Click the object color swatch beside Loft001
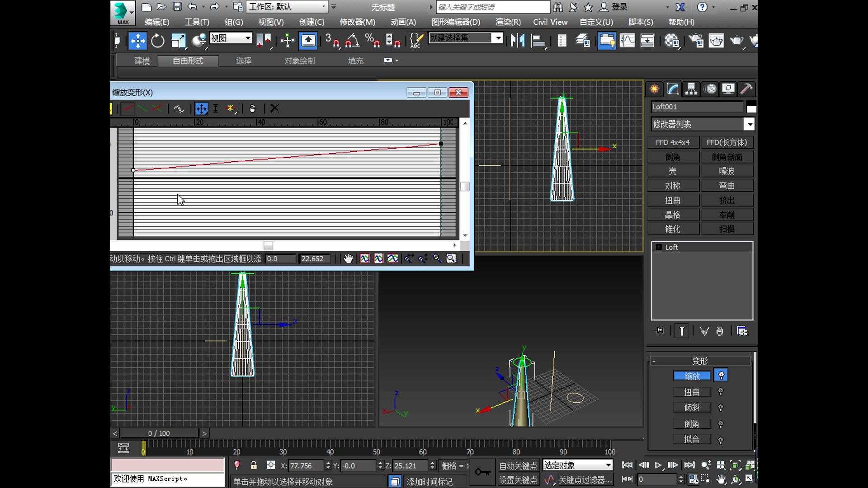Viewport: 868px width, 488px height. 751,108
